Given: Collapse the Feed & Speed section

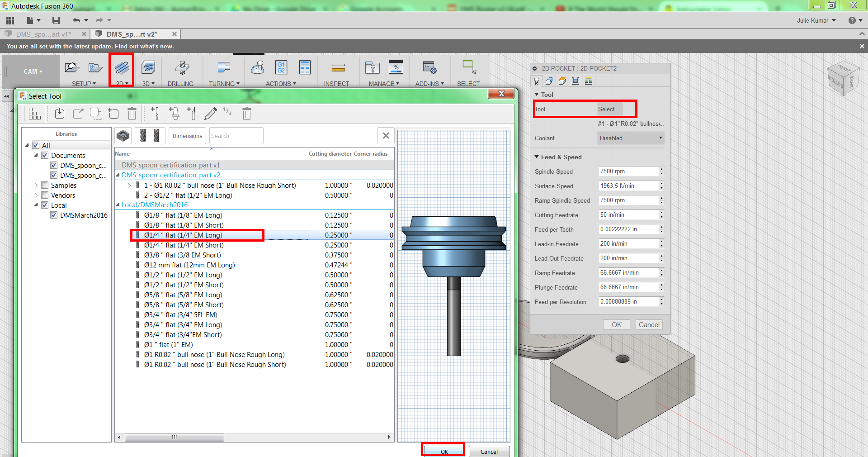Looking at the screenshot, I should (x=537, y=157).
